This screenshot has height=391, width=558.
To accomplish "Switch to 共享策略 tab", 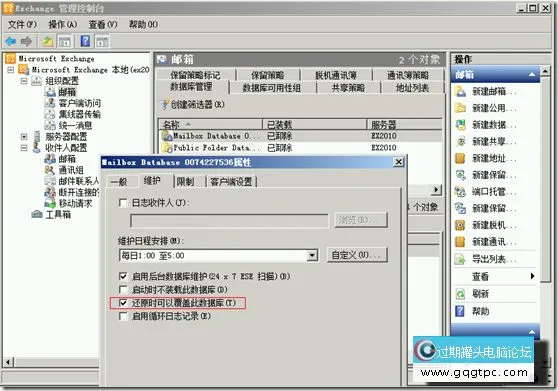I will click(x=348, y=88).
